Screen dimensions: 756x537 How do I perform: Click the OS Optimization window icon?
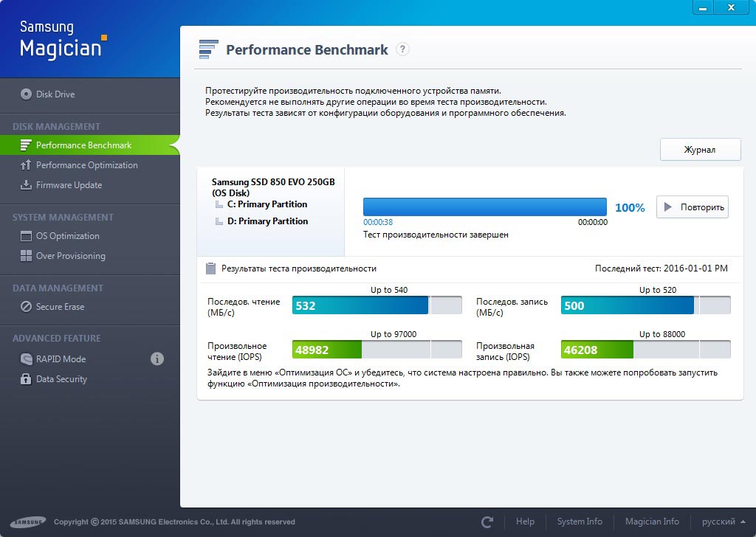pyautogui.click(x=26, y=236)
